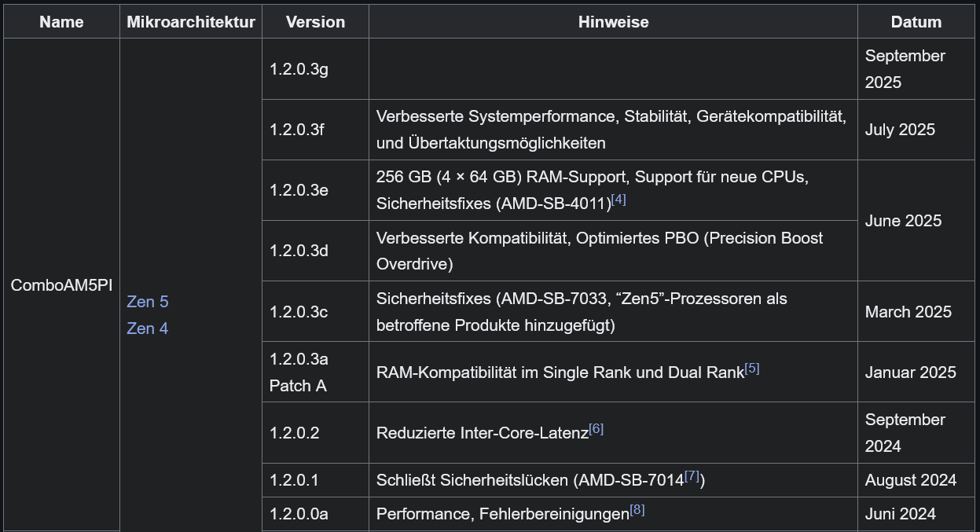Click the Datum column header
The image size is (980, 532).
pos(916,22)
